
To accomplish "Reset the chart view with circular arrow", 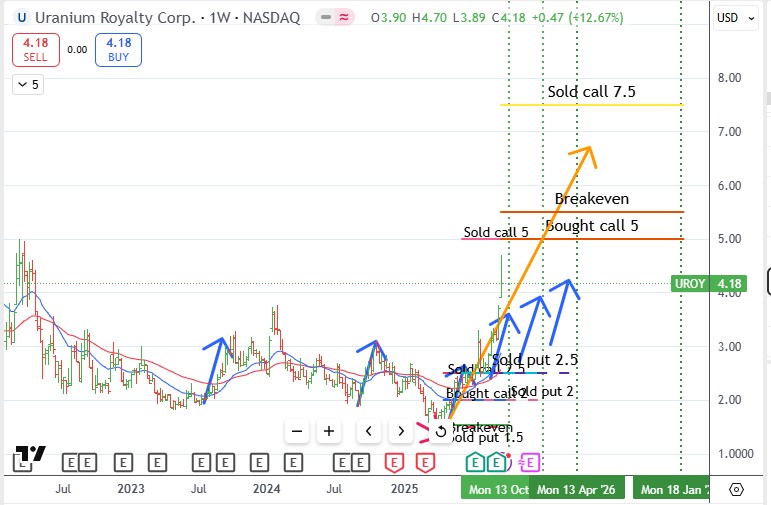I will 441,431.
